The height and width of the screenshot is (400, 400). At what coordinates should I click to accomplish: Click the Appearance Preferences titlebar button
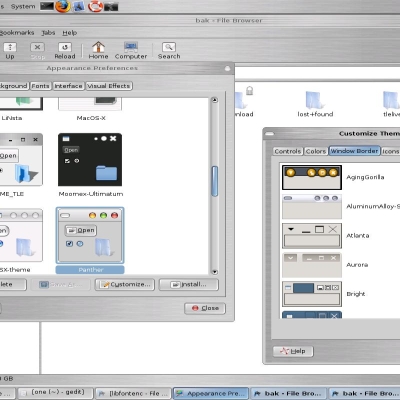pyautogui.click(x=227, y=68)
